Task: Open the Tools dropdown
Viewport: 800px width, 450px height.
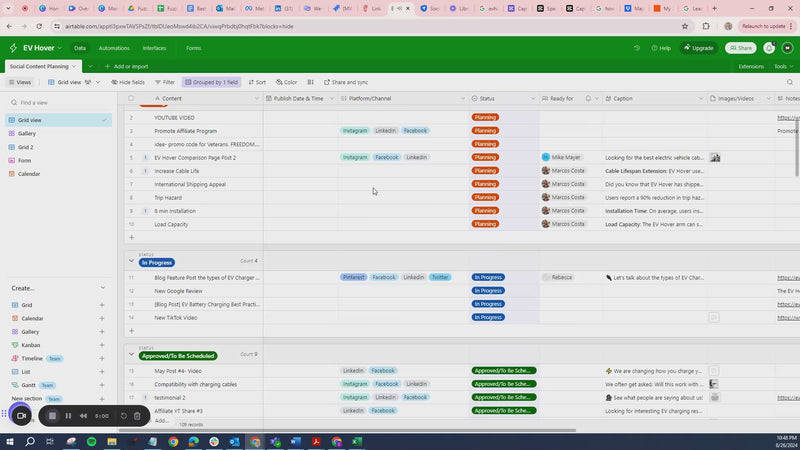Action: [783, 66]
